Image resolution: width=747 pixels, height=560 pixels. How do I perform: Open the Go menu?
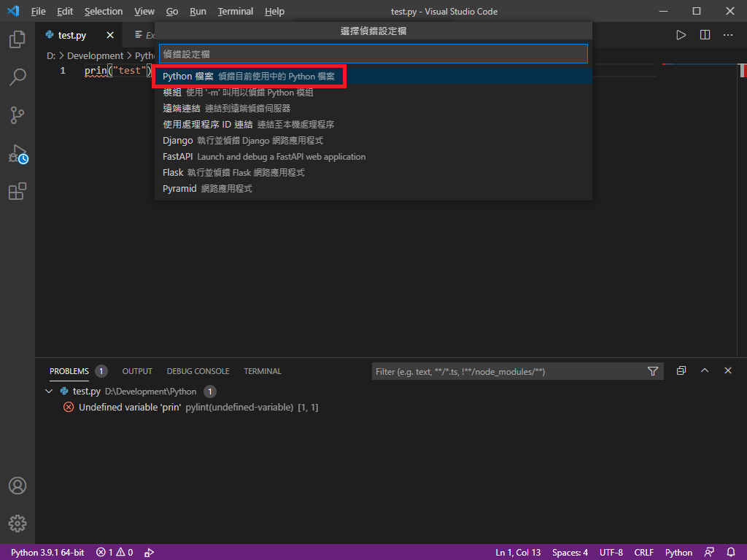coord(172,12)
